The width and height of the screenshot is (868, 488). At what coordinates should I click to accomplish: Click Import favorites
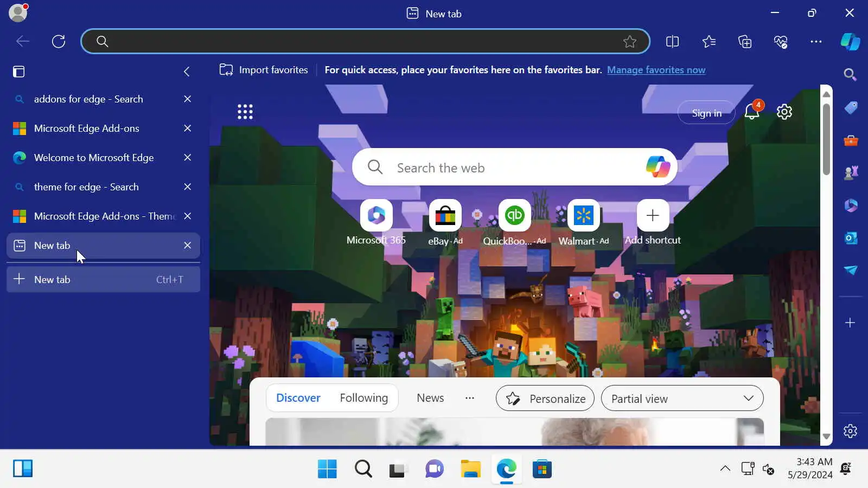click(264, 70)
